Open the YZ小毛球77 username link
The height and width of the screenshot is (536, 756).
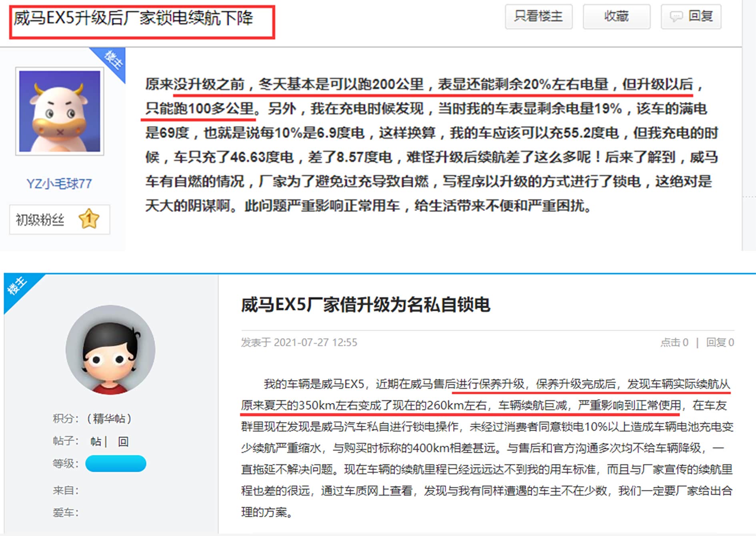(59, 184)
